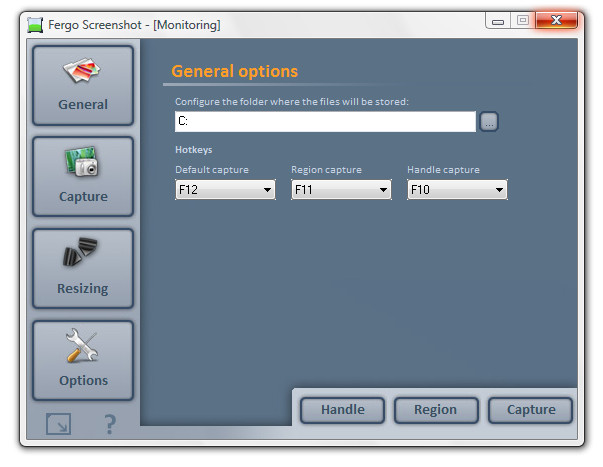The image size is (603, 467).
Task: Expand the Region capture hotkey dropdown
Action: tap(341, 190)
